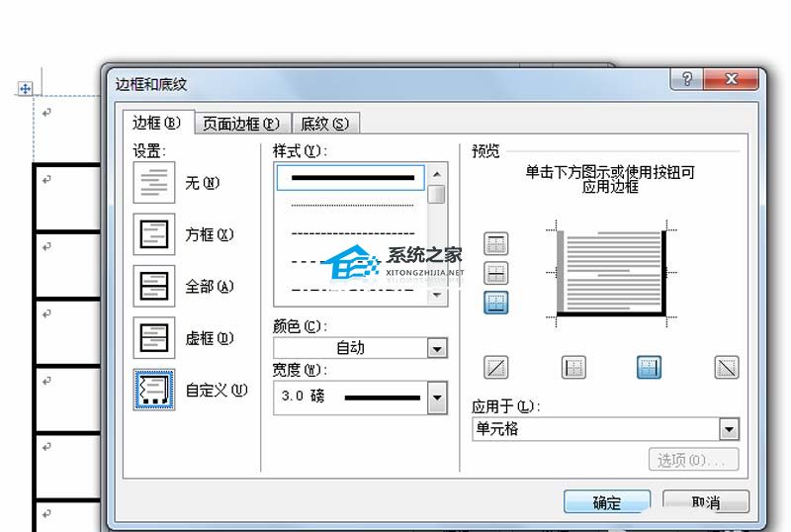Click the 3.0 磅 width value
Viewport: 791px width, 532px height.
point(304,396)
